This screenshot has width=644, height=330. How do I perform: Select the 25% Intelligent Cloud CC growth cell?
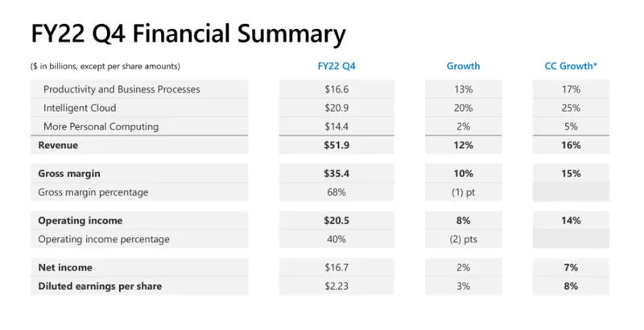pos(572,108)
